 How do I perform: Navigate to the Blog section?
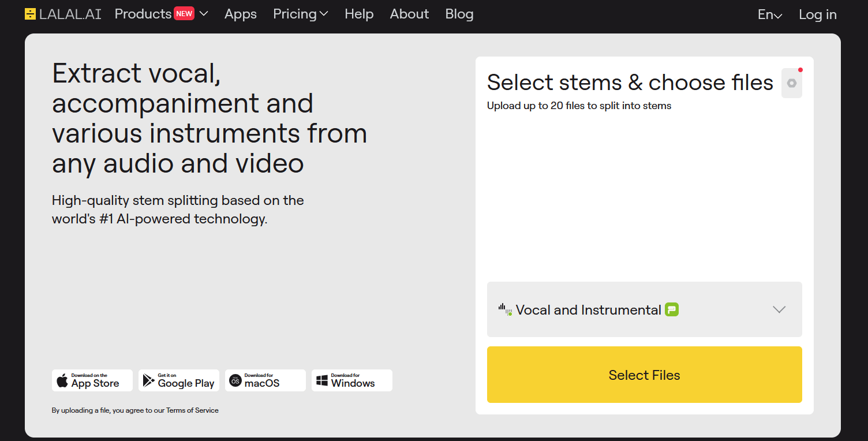(x=459, y=14)
